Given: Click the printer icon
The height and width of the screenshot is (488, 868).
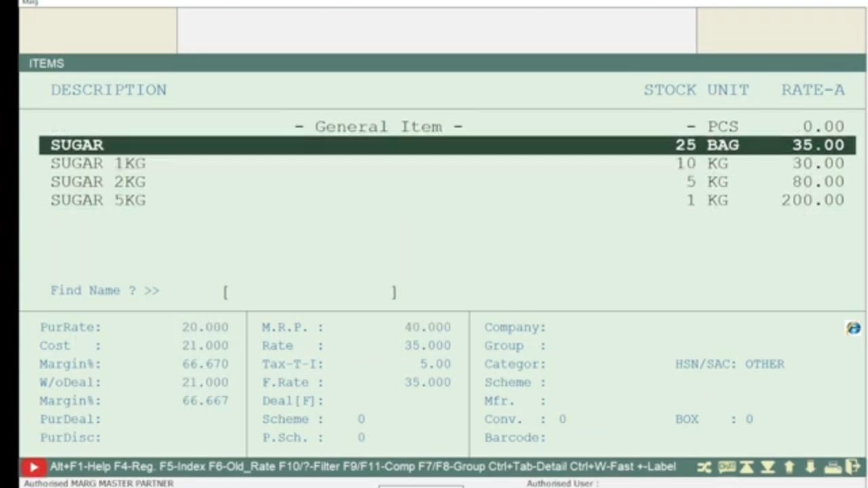Looking at the screenshot, I should tap(833, 467).
